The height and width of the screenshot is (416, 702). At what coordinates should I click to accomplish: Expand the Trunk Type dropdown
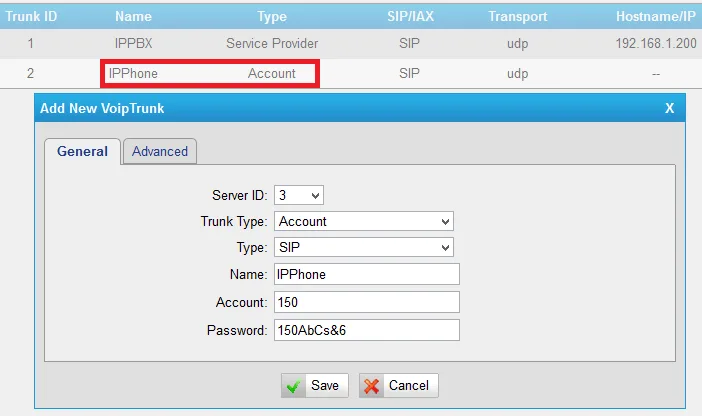pyautogui.click(x=364, y=221)
